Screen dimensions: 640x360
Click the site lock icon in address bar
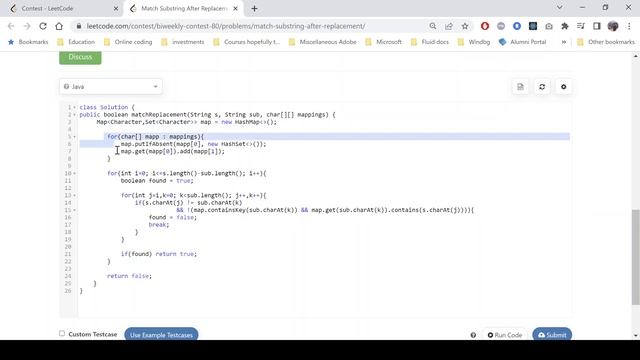[79, 26]
